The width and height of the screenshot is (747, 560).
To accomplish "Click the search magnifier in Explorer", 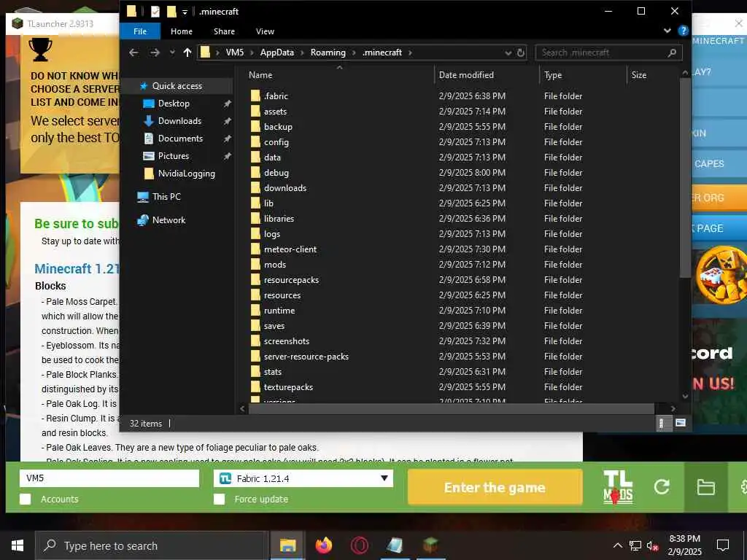I will (x=672, y=52).
